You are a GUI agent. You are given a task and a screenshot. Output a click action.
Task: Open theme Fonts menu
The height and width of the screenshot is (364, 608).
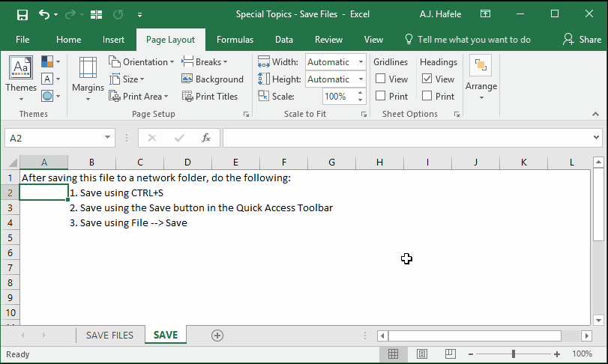point(51,79)
